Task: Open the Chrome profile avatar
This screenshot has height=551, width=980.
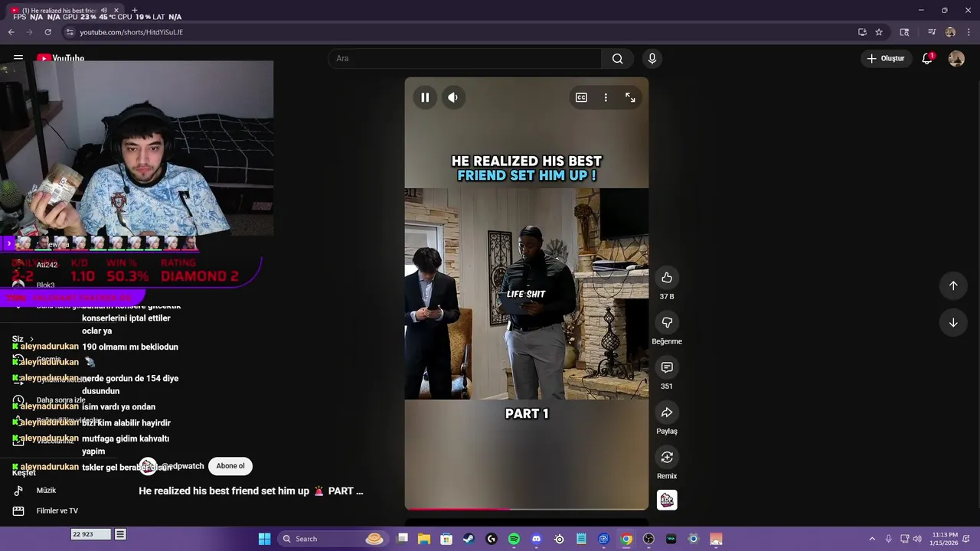Action: click(950, 32)
